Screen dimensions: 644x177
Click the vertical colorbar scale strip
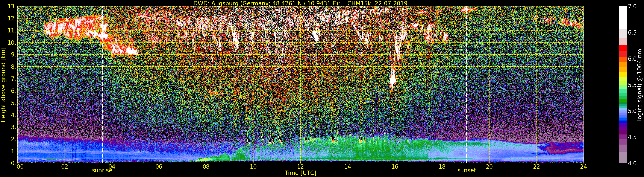(x=623, y=85)
